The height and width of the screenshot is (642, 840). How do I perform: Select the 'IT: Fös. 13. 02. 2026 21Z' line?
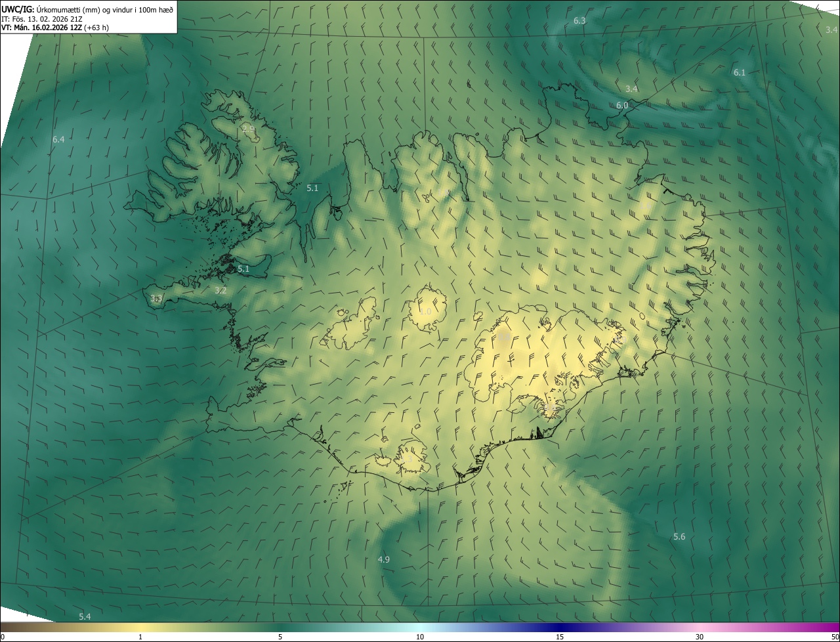coord(42,19)
